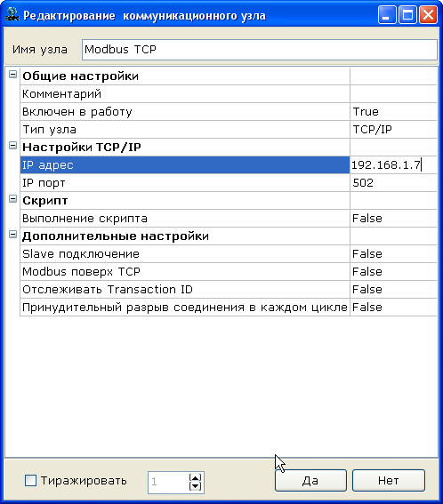Confirm the changes with the Да button

tap(310, 481)
